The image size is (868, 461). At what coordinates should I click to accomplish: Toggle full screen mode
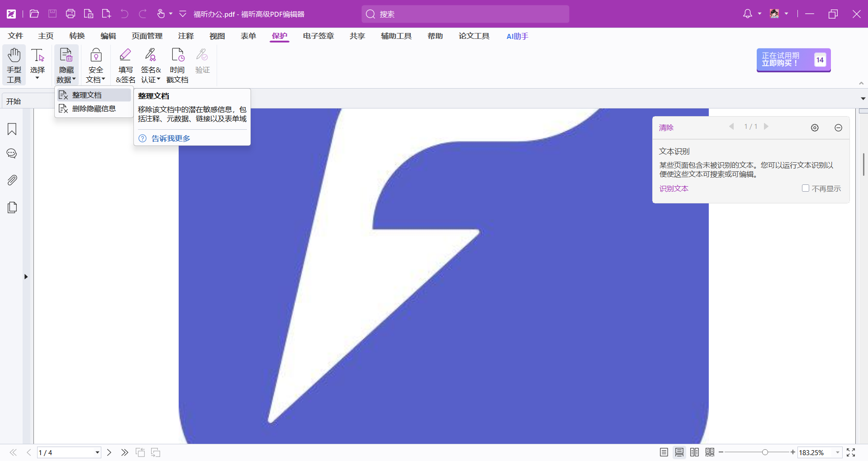851,452
